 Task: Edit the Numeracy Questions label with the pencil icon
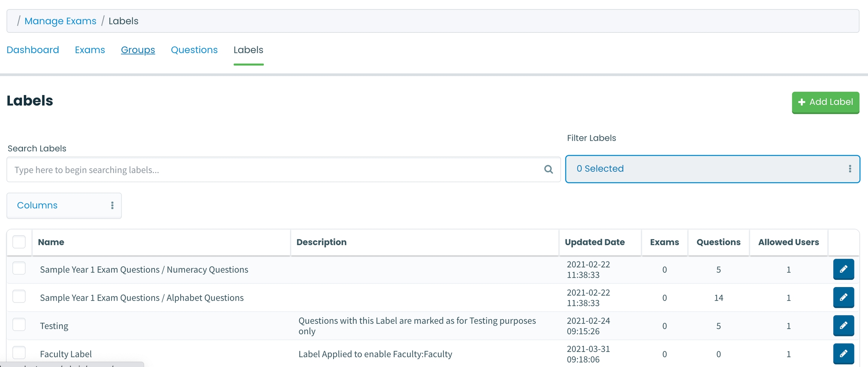coord(843,269)
